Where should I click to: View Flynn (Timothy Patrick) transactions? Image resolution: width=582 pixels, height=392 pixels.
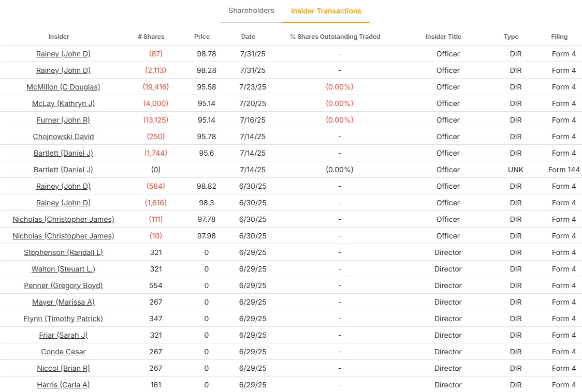coord(63,319)
